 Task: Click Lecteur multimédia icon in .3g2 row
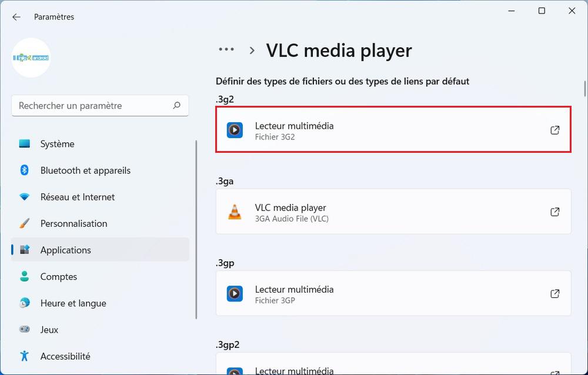coord(235,130)
